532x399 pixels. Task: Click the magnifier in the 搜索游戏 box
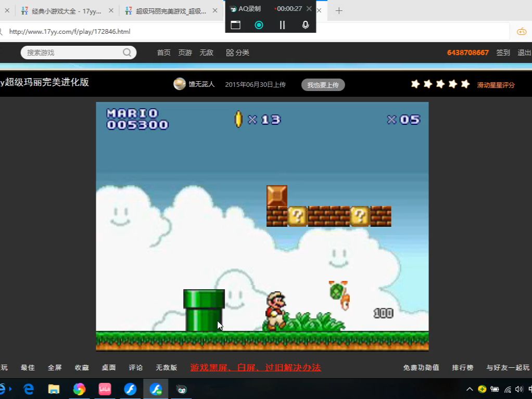pyautogui.click(x=126, y=53)
